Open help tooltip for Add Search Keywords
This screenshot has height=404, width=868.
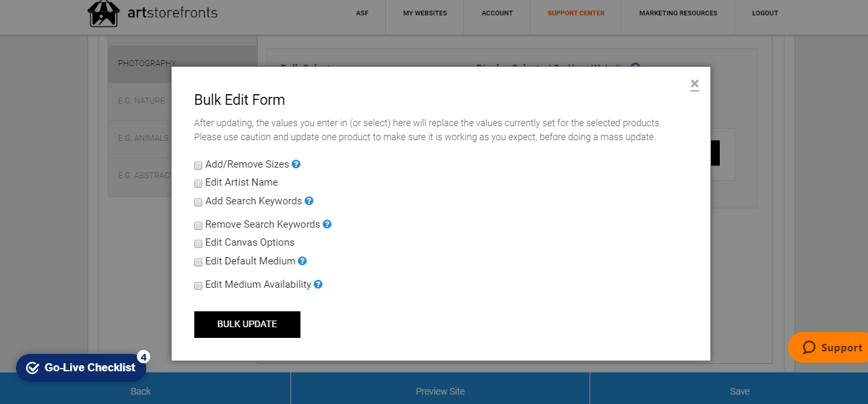coord(309,200)
